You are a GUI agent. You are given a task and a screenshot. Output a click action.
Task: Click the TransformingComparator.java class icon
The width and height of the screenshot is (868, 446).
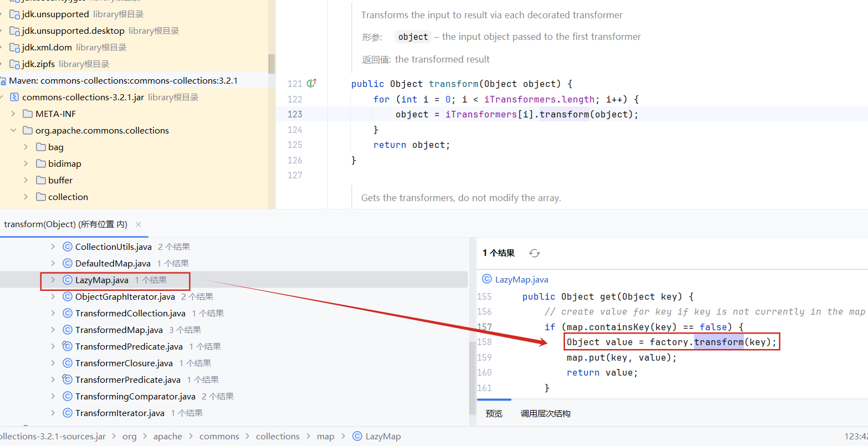point(68,396)
